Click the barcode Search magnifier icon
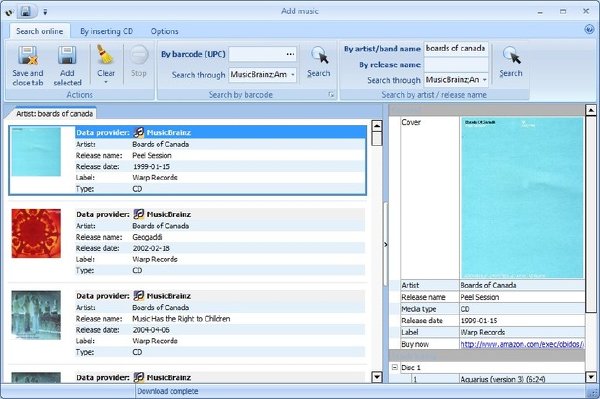Viewport: 600px width, 399px height. (x=319, y=55)
